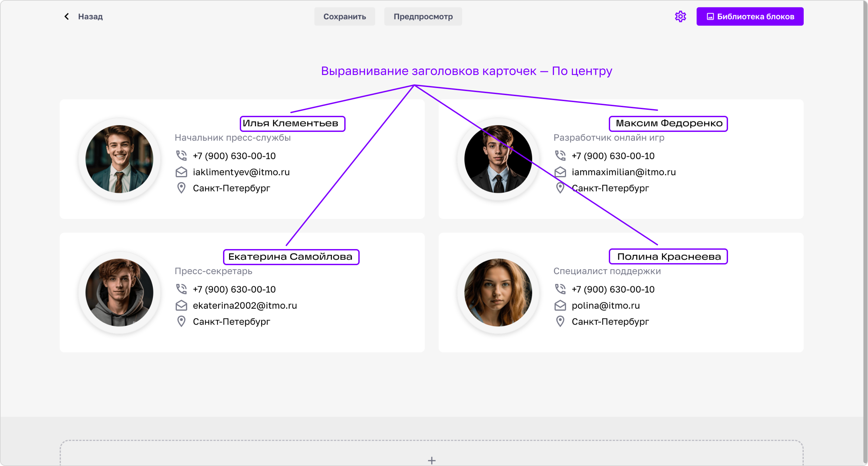Image resolution: width=868 pixels, height=466 pixels.
Task: Click the phone number in Полина Краснеева's card
Action: click(x=613, y=289)
